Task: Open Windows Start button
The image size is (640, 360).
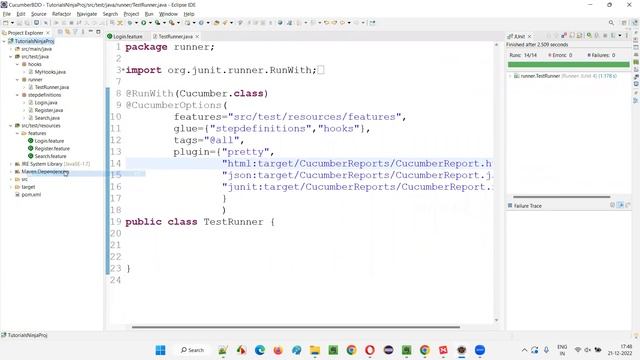Action: coord(160,350)
